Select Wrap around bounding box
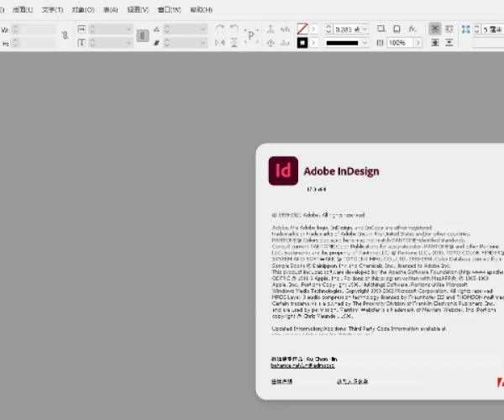This screenshot has width=504, height=420. pos(449,29)
